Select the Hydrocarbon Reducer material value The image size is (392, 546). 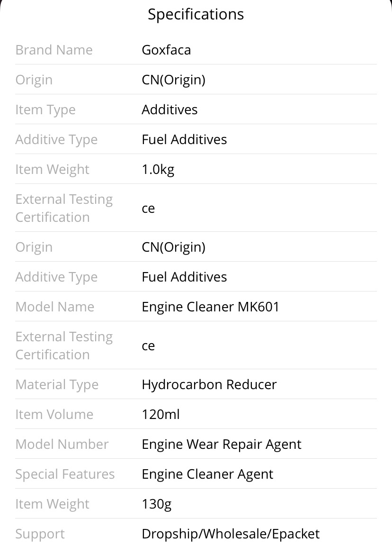pyautogui.click(x=209, y=384)
